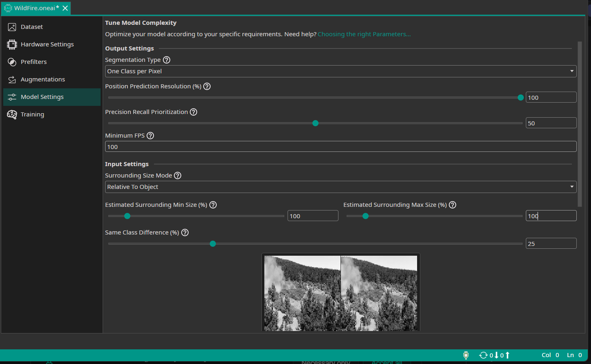Expand the Segmentation Type dropdown
The width and height of the screenshot is (591, 364).
(341, 71)
